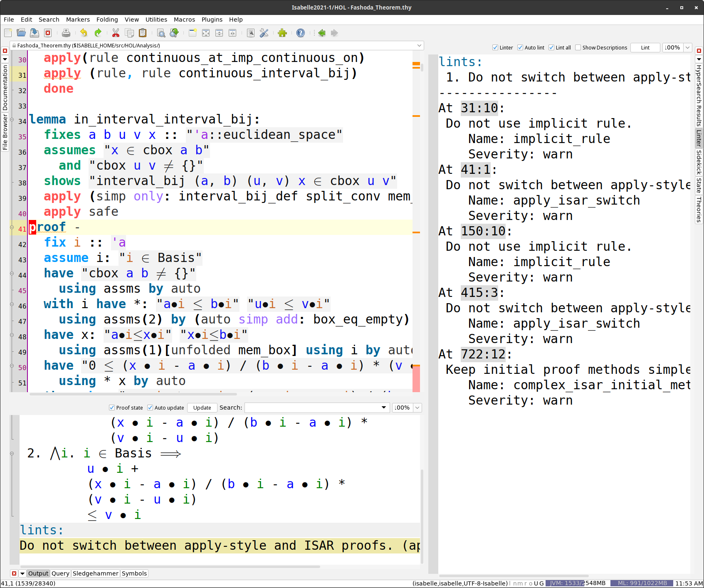704x588 pixels.
Task: Click the Paste clipboard icon
Action: (x=143, y=33)
